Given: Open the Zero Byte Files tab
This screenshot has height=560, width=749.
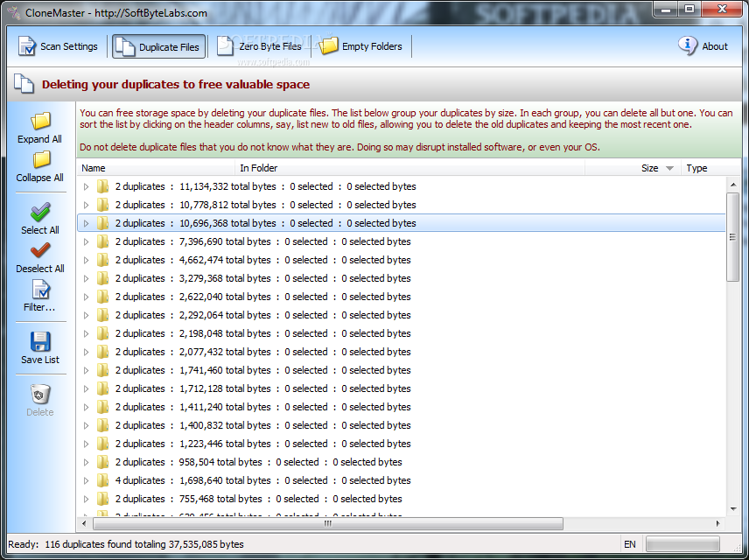Looking at the screenshot, I should coord(259,46).
